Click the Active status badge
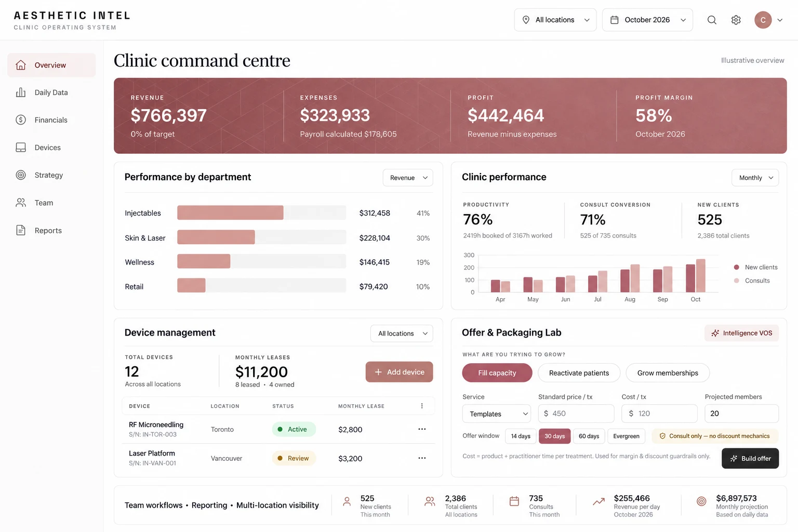 tap(294, 429)
